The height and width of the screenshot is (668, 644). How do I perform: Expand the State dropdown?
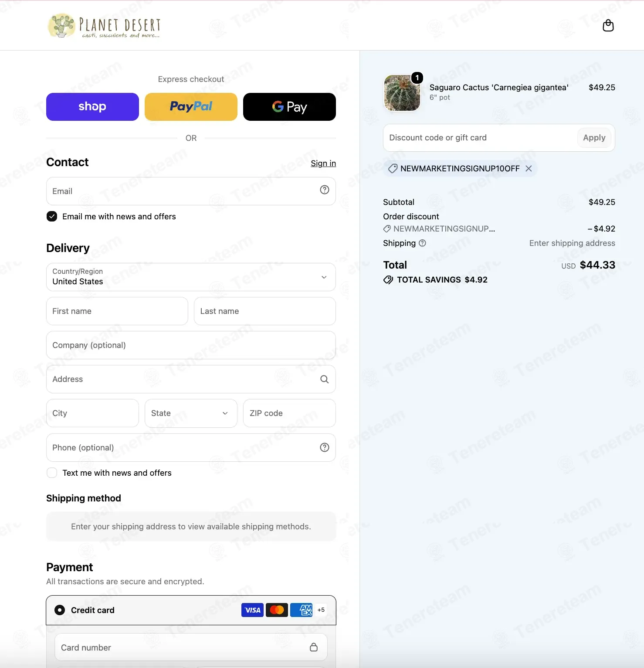[191, 413]
